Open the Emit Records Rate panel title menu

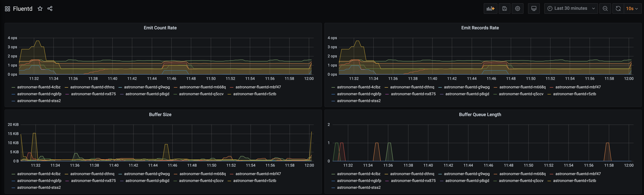pyautogui.click(x=480, y=28)
